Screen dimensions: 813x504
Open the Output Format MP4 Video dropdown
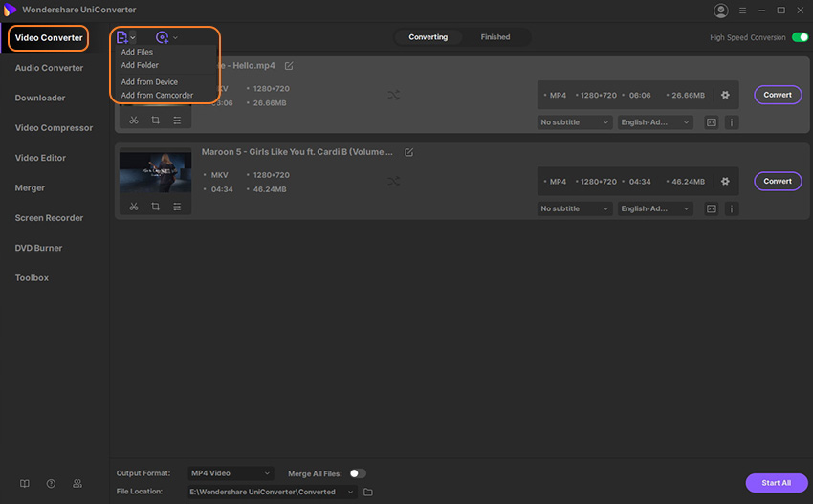pyautogui.click(x=231, y=473)
